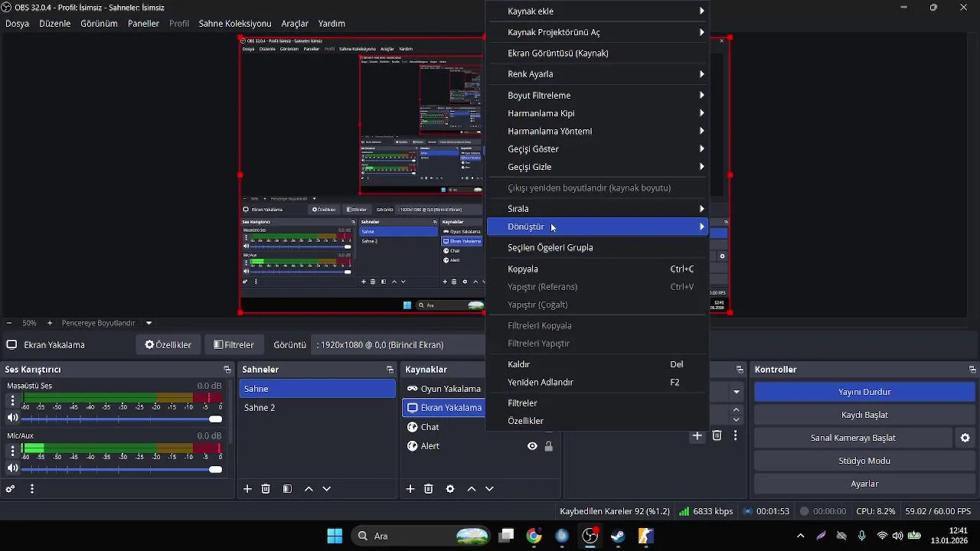Move source down arrow in Kaynaklar
Viewport: 980px width, 551px height.
coord(490,489)
